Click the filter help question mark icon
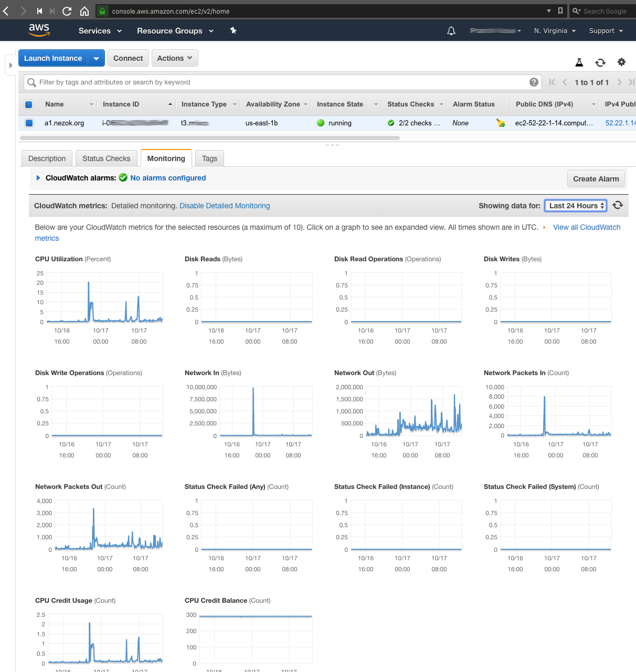 point(534,82)
